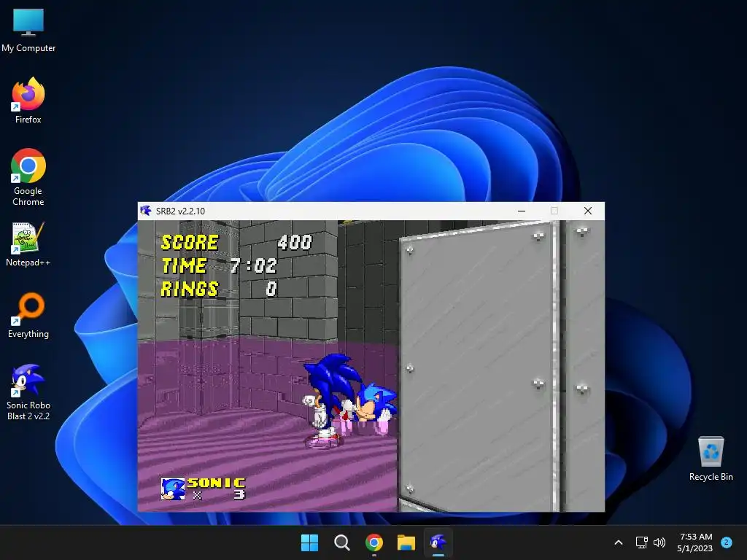Image resolution: width=747 pixels, height=560 pixels.
Task: Select the Everything search desktop shortcut
Action: click(28, 315)
